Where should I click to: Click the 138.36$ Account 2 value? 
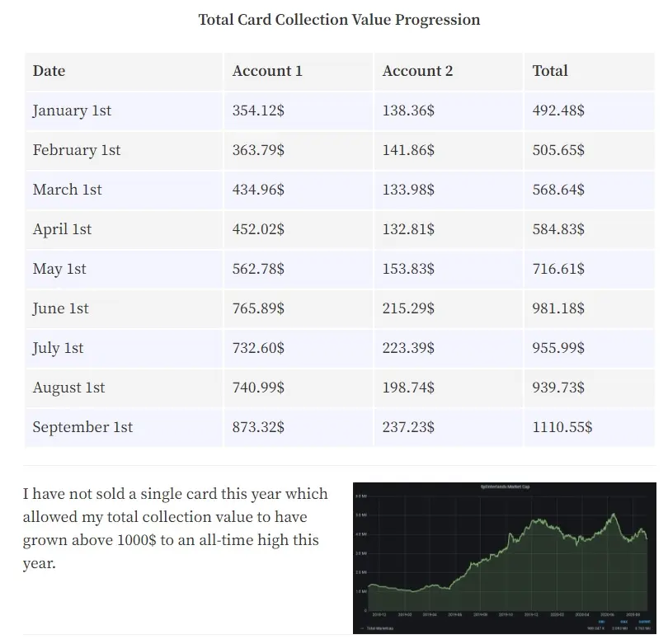pyautogui.click(x=408, y=110)
